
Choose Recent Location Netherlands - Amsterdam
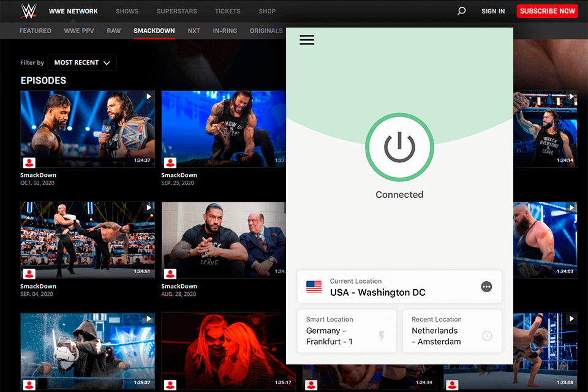pyautogui.click(x=452, y=331)
